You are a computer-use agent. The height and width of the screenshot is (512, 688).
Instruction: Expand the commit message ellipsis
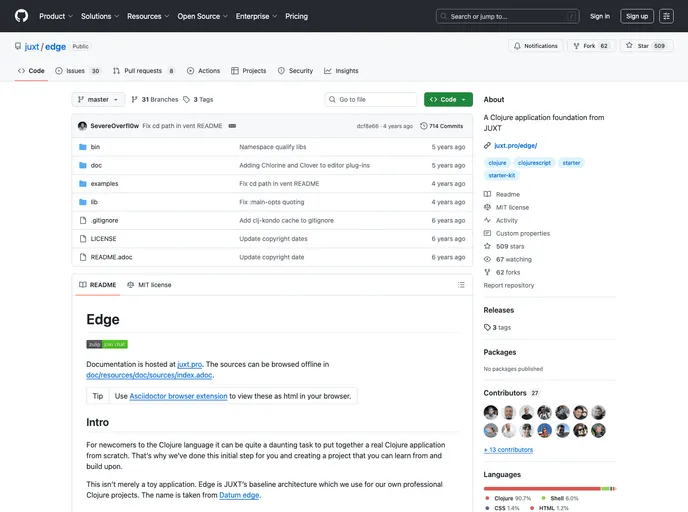(232, 126)
